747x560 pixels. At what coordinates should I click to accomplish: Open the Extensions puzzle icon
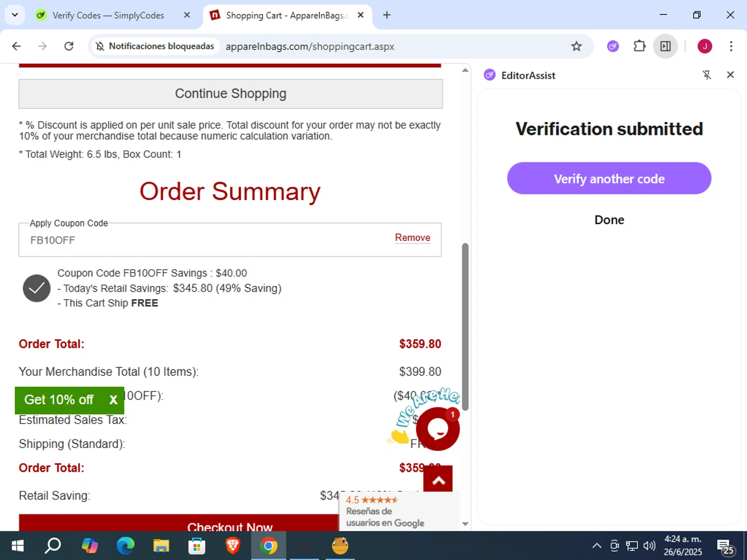point(639,46)
